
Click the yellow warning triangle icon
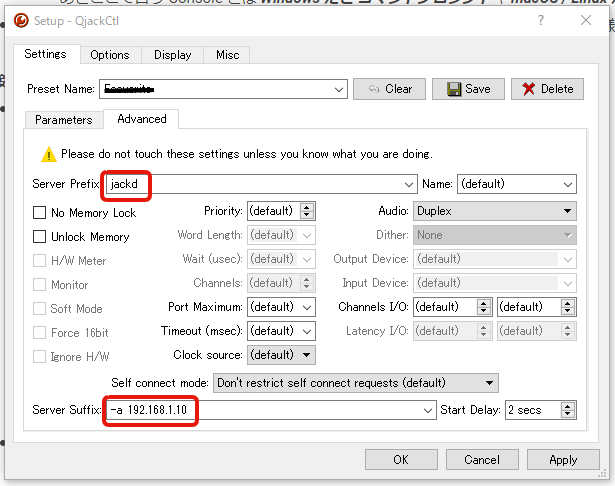(49, 154)
